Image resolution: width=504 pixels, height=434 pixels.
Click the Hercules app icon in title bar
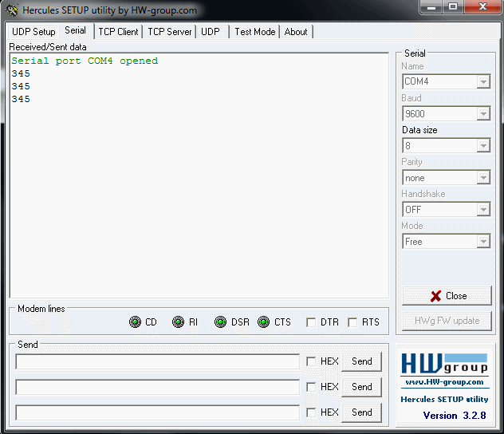(12, 10)
